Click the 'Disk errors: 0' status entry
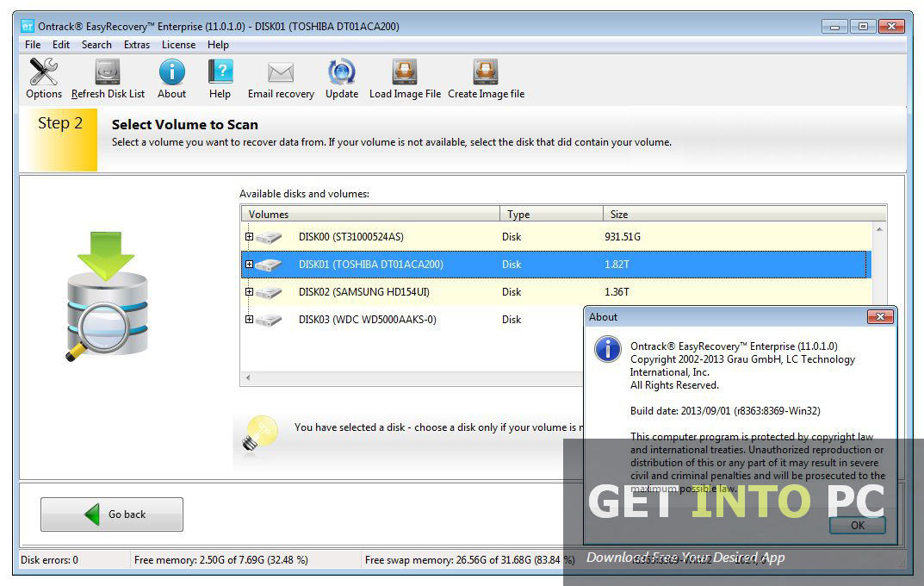 coord(49,560)
